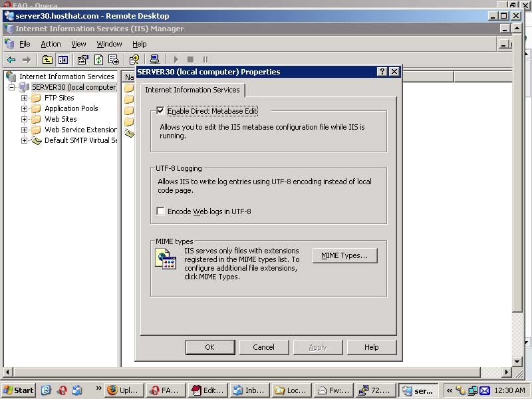This screenshot has height=399, width=532.
Task: Click horizontal scrollbar right arrow
Action: tap(507, 372)
